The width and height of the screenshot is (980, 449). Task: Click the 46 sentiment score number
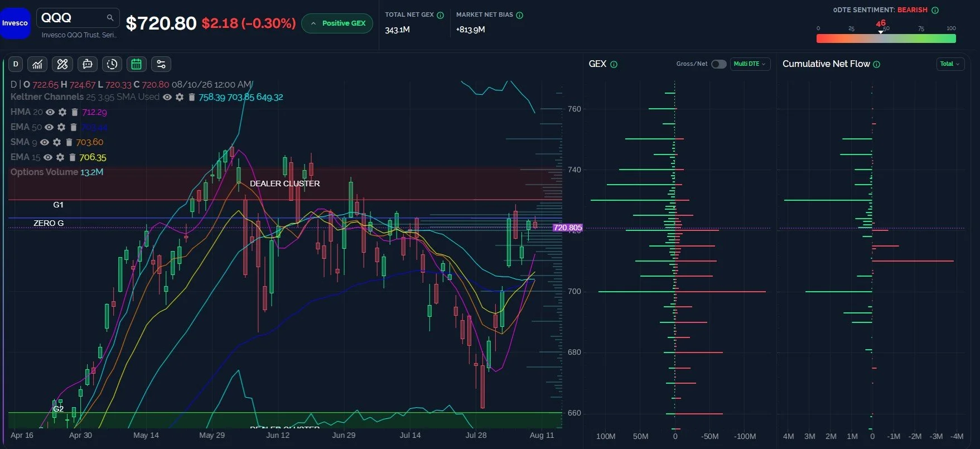pos(881,23)
